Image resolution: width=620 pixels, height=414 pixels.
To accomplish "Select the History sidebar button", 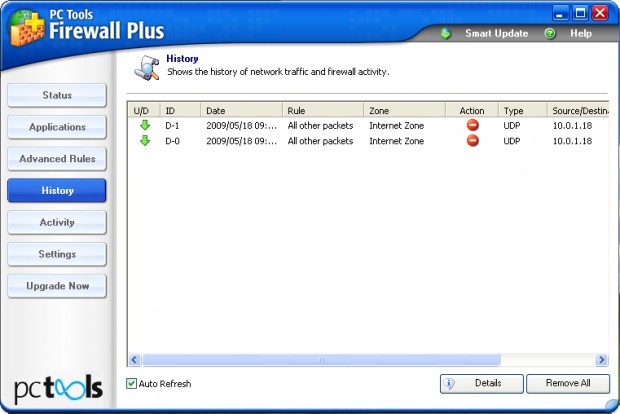I will (x=57, y=190).
